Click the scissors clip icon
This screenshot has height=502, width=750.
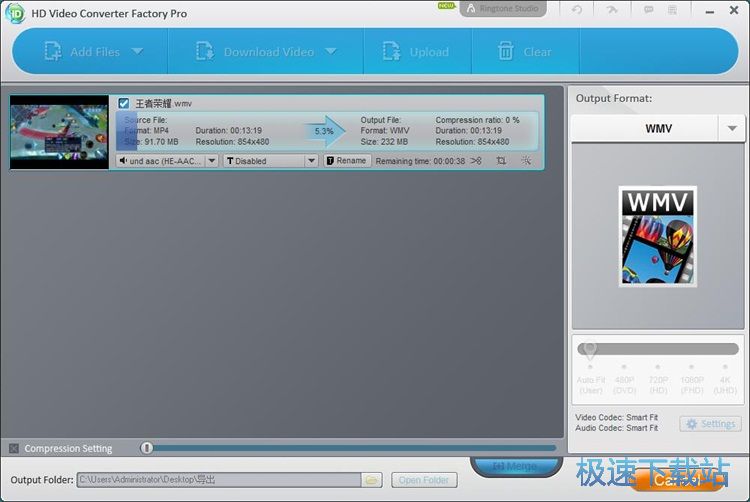[476, 161]
